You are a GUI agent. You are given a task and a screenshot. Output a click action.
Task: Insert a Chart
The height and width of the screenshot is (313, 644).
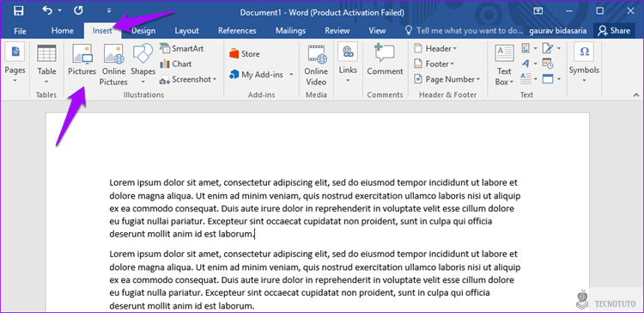[x=176, y=64]
